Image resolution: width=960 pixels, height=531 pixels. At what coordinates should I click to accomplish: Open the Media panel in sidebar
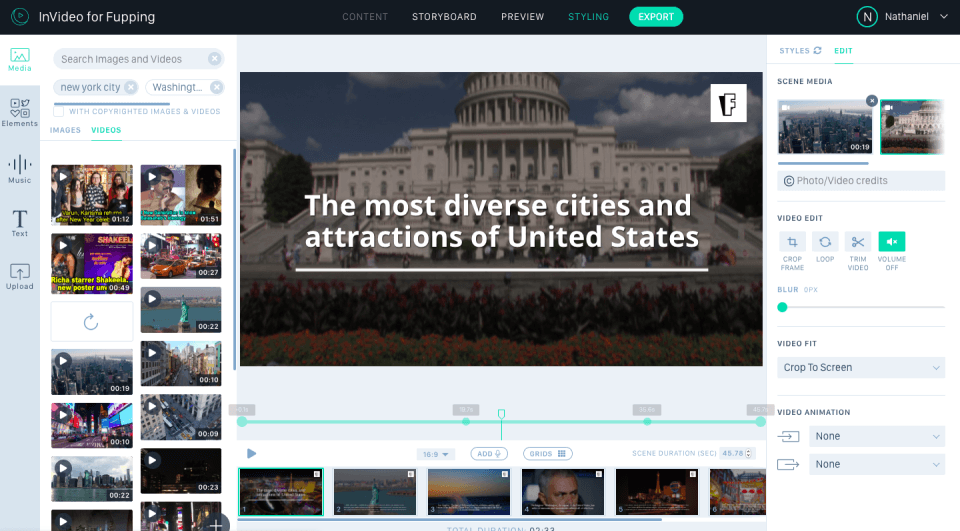point(20,59)
